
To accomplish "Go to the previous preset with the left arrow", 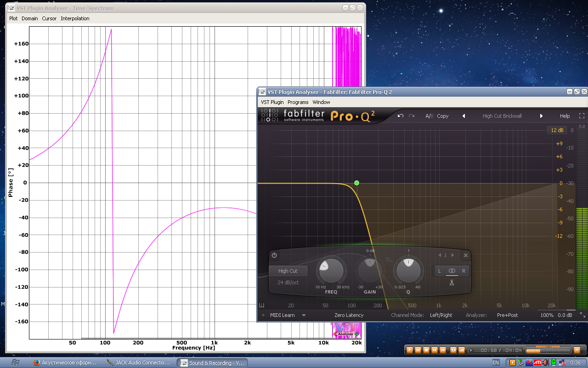I will point(464,116).
